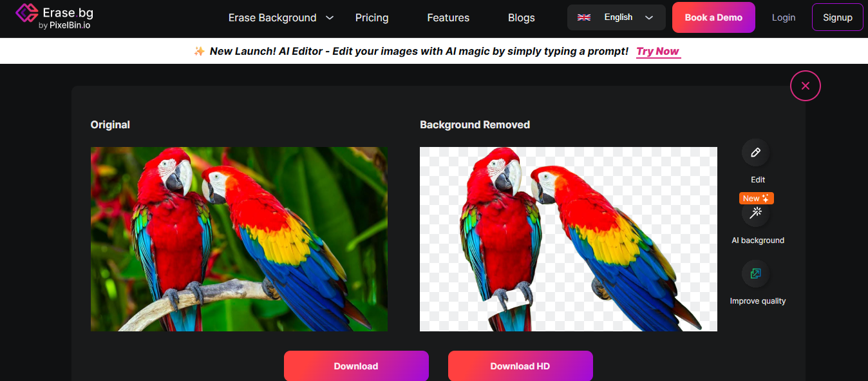Click the UK flag language icon
This screenshot has height=381, width=868.
[x=584, y=17]
